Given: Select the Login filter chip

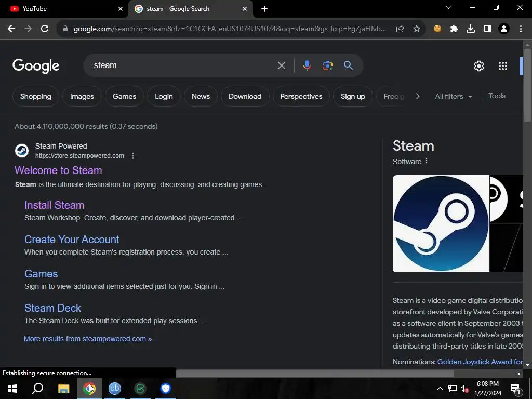Looking at the screenshot, I should [x=164, y=96].
